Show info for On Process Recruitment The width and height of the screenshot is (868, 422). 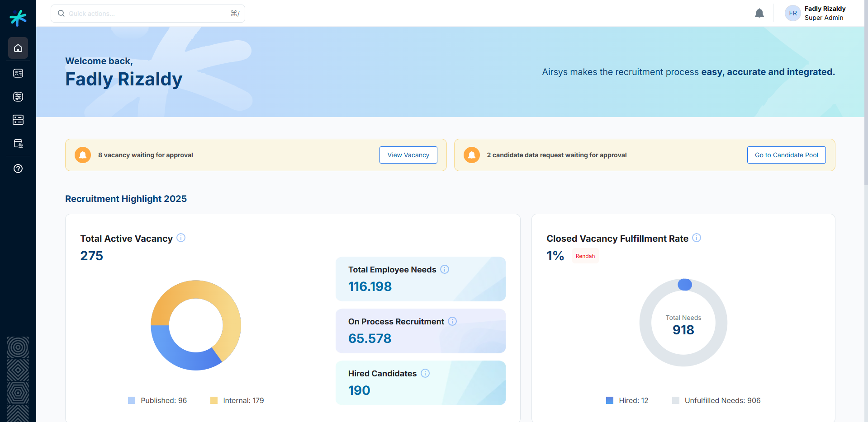(x=452, y=321)
